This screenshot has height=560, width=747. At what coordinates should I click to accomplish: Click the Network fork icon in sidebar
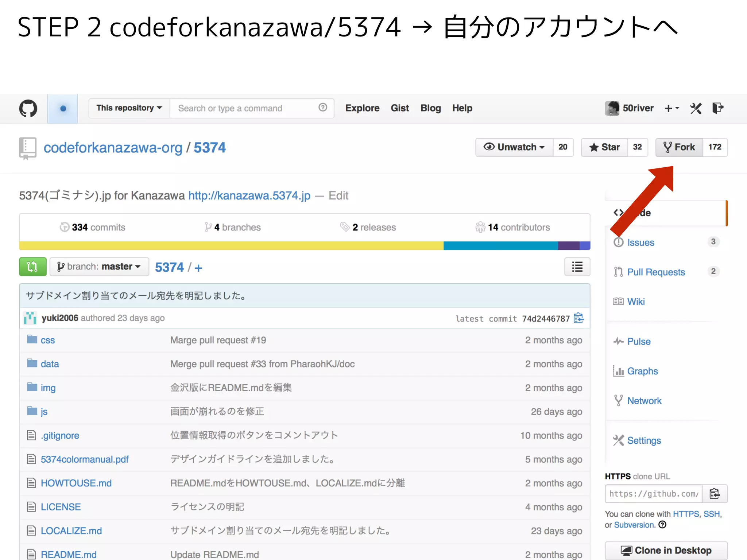click(x=618, y=400)
